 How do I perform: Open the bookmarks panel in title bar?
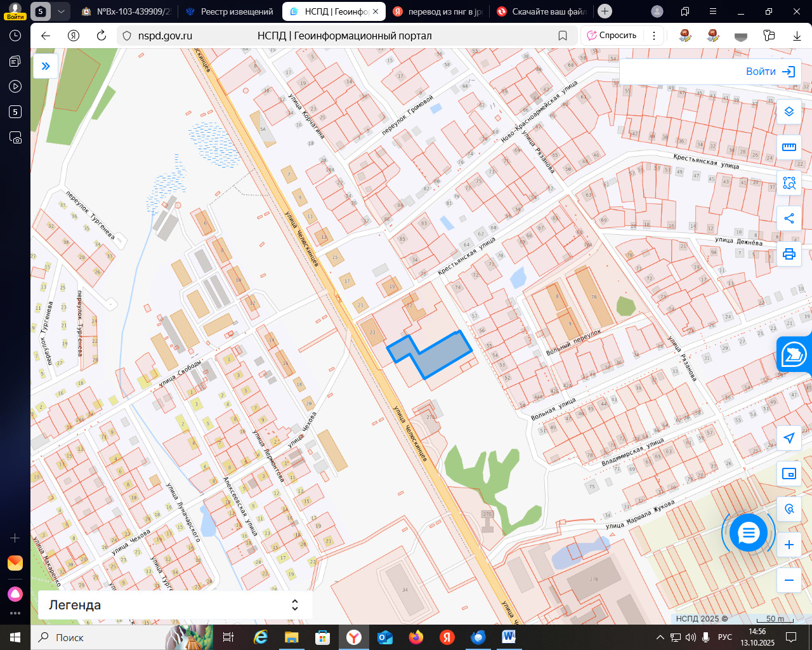tap(685, 11)
